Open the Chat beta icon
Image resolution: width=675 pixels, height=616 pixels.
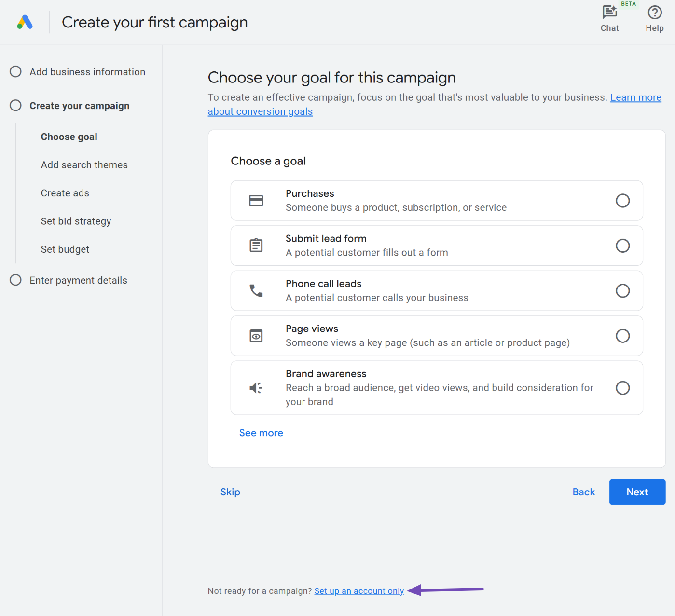point(609,13)
